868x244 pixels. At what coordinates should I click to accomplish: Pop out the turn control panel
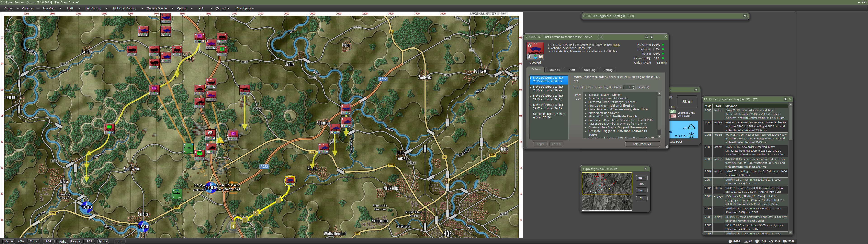(696, 90)
